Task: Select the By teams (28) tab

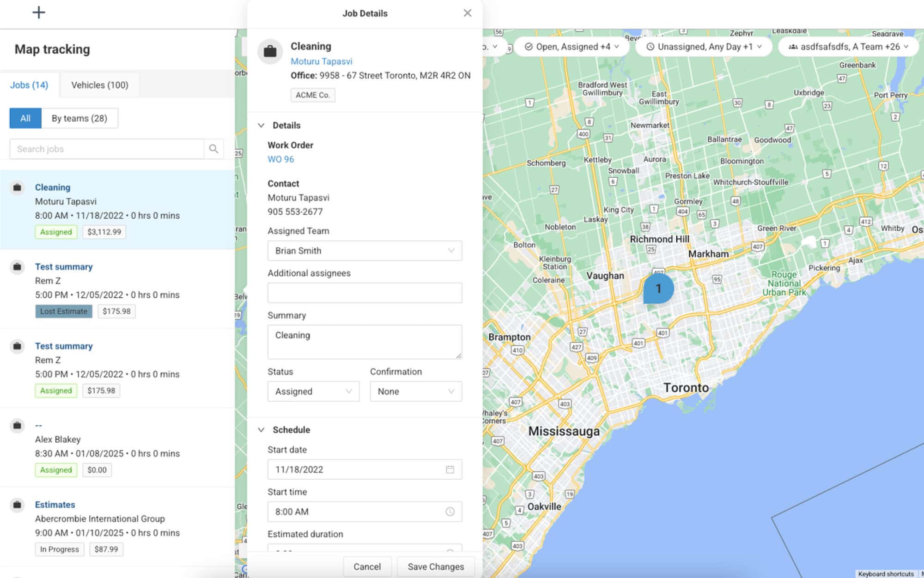Action: click(80, 118)
